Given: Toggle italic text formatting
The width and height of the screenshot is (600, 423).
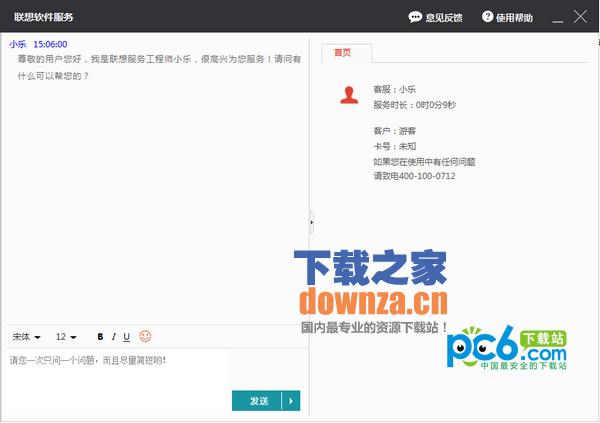Looking at the screenshot, I should 114,337.
